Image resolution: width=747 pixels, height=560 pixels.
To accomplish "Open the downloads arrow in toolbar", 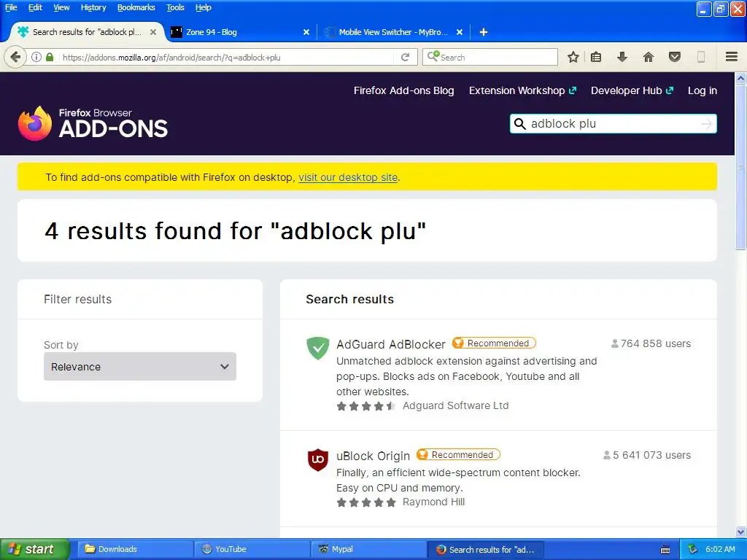I will click(x=622, y=57).
